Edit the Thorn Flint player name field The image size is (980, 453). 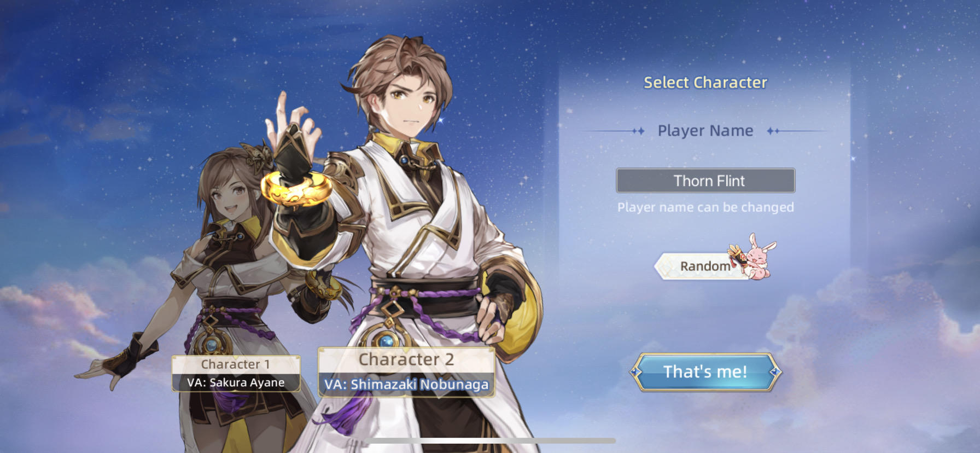click(705, 181)
